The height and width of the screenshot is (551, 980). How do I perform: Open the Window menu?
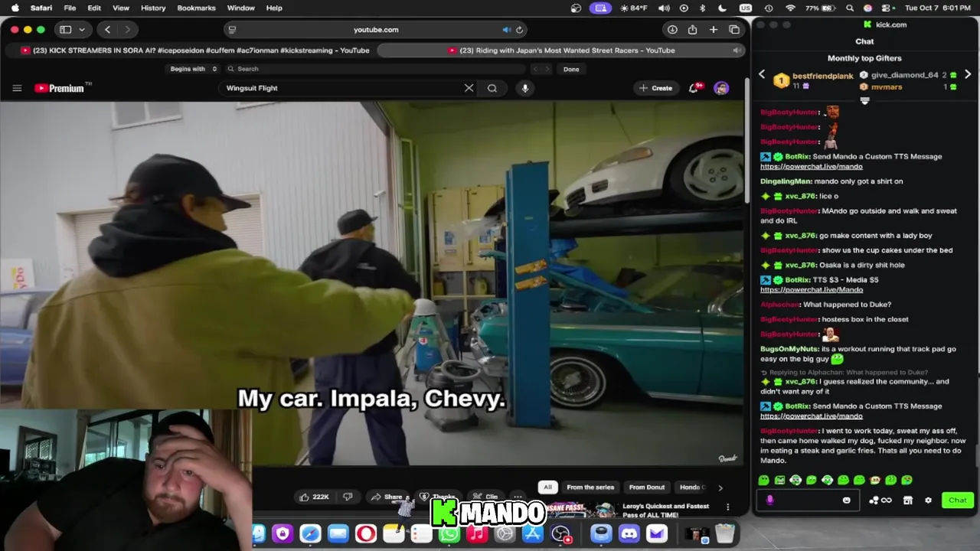[240, 8]
